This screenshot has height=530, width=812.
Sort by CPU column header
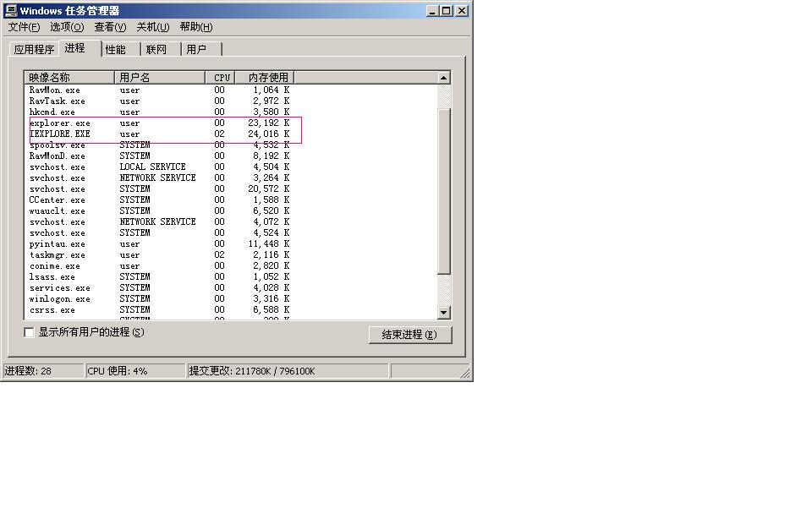point(220,78)
